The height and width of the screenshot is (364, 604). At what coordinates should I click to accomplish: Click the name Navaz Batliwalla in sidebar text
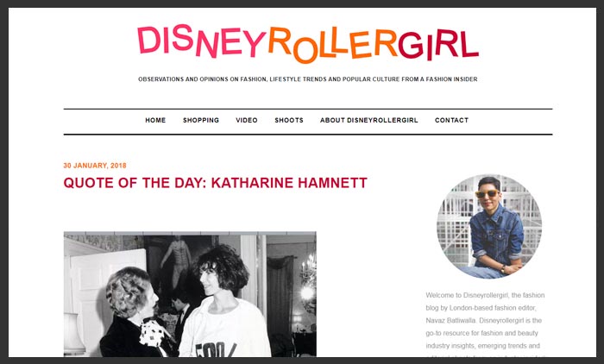coord(450,321)
